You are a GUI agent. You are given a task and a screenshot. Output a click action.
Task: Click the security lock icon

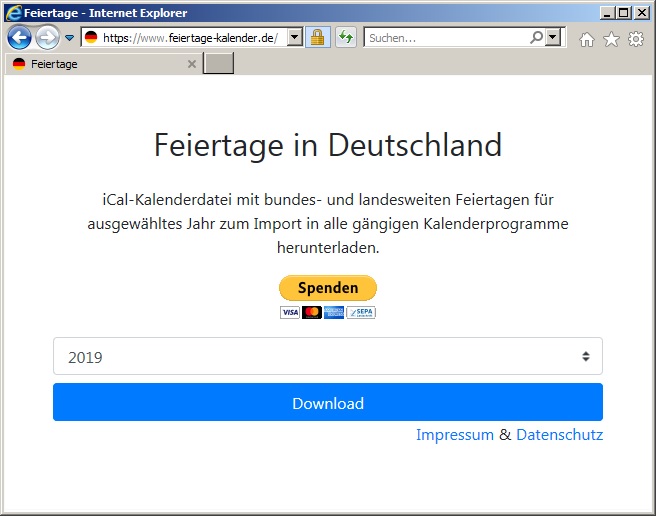[x=317, y=38]
